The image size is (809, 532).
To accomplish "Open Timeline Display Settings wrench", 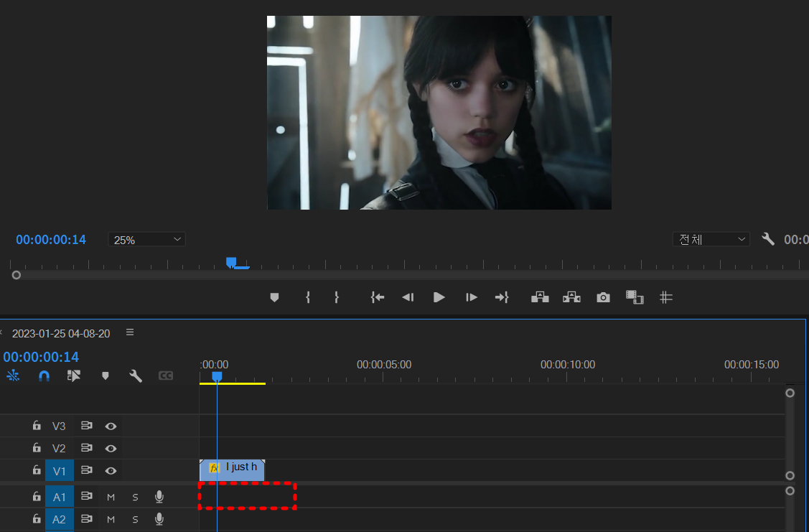I will pyautogui.click(x=136, y=375).
